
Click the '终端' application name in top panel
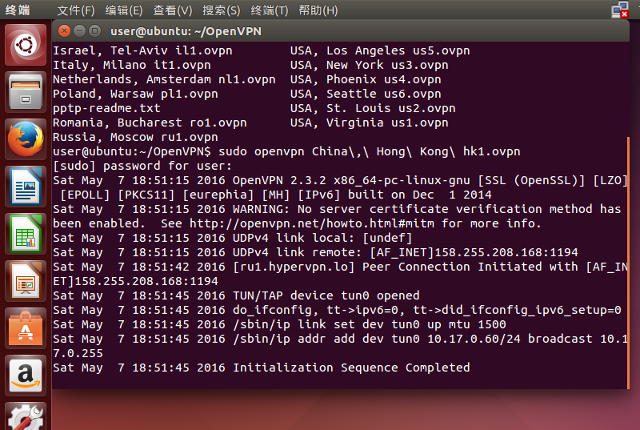[x=18, y=10]
